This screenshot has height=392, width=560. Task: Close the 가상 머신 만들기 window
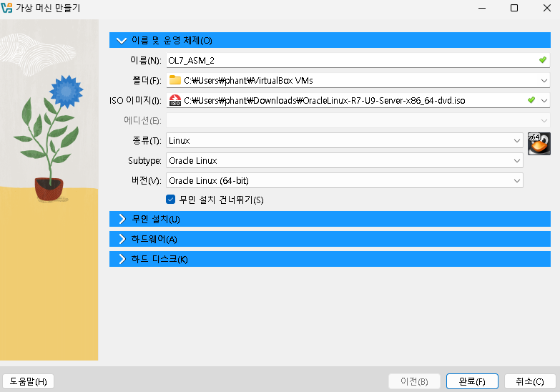[547, 8]
